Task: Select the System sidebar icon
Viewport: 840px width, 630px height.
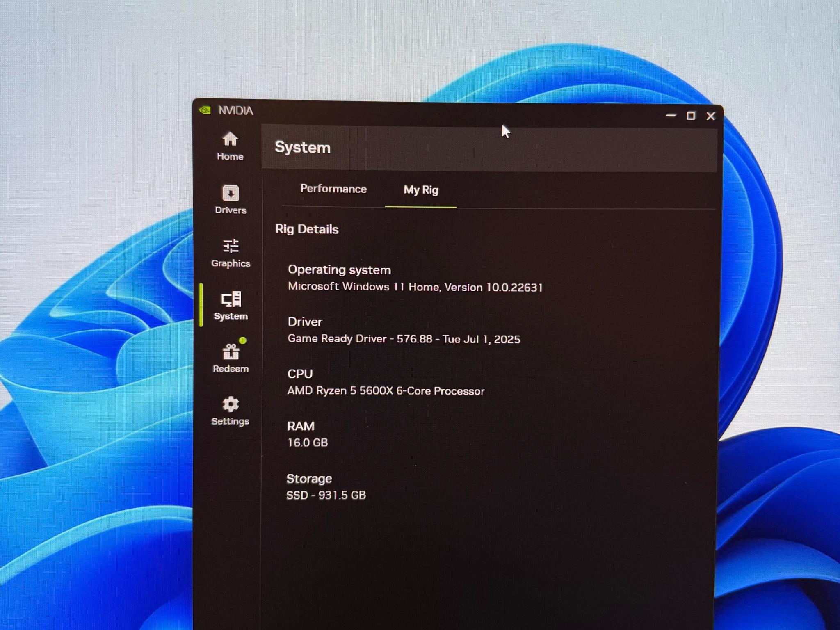Action: pyautogui.click(x=231, y=306)
